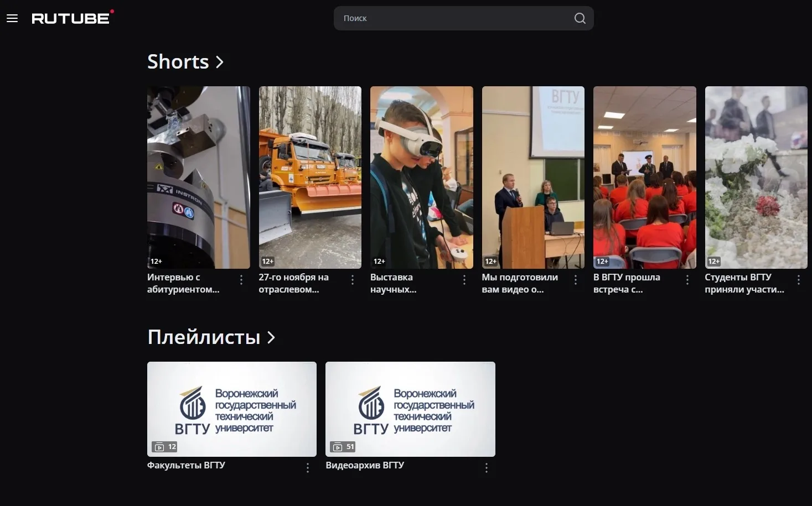This screenshot has width=812, height=506.
Task: Open the hamburger navigation menu
Action: (12, 18)
